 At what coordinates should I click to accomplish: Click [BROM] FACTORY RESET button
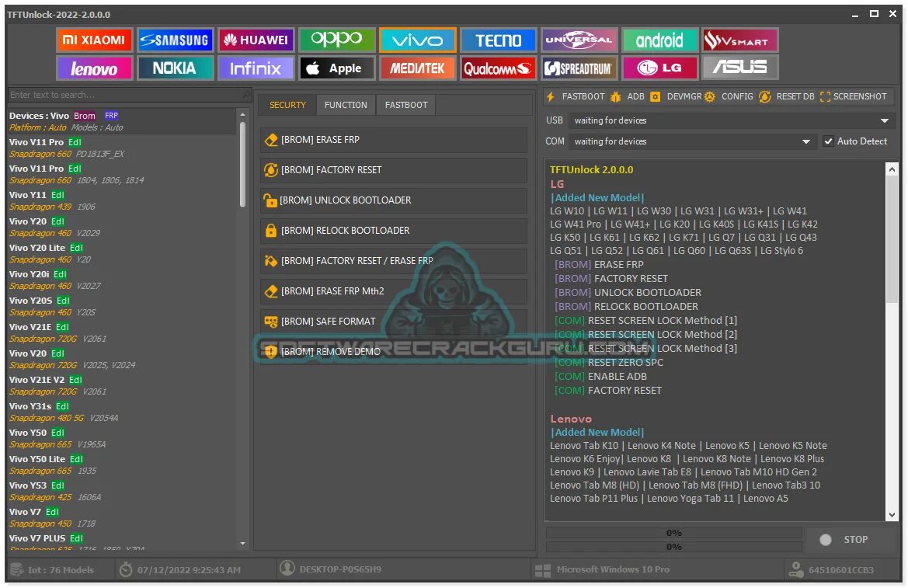(393, 170)
